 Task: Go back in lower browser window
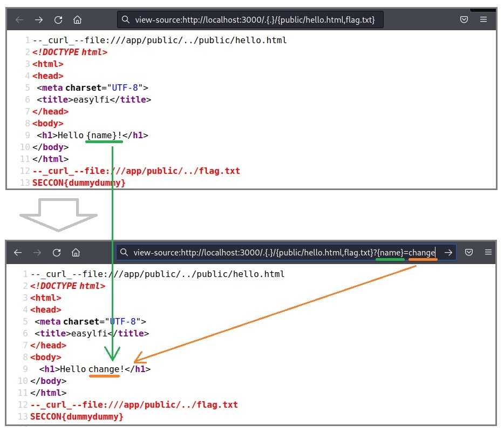point(18,253)
